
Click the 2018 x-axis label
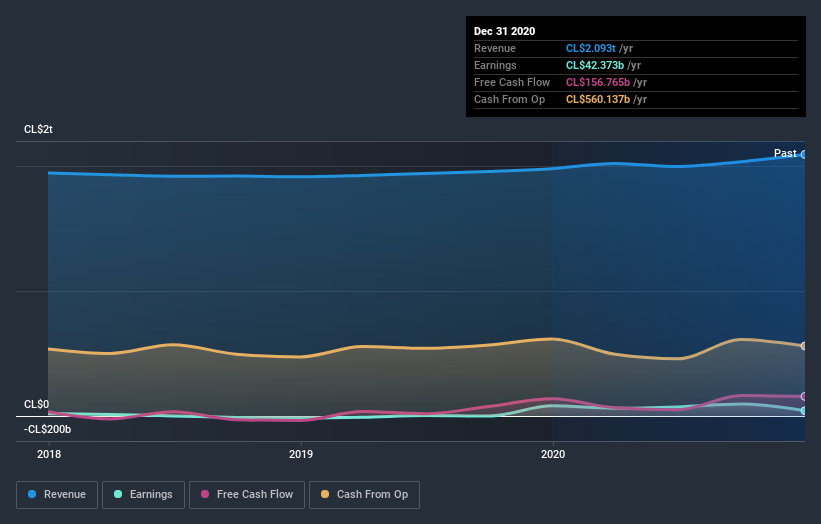click(49, 454)
